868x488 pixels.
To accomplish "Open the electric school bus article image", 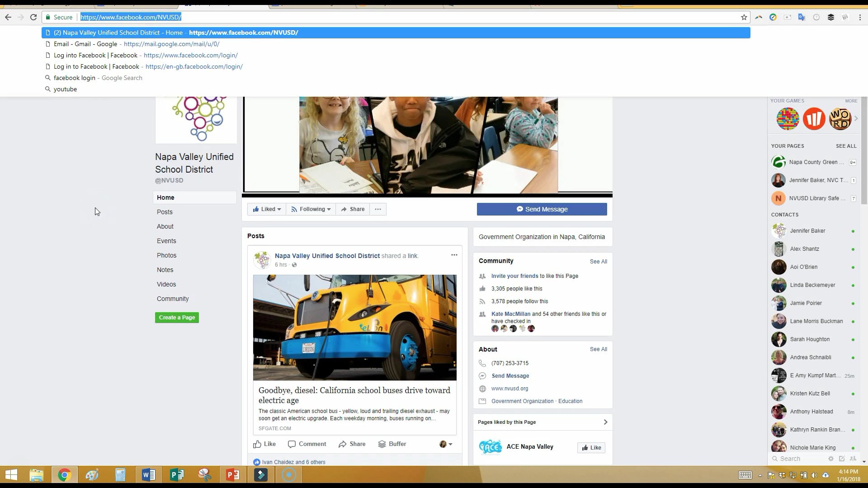I will tap(354, 328).
